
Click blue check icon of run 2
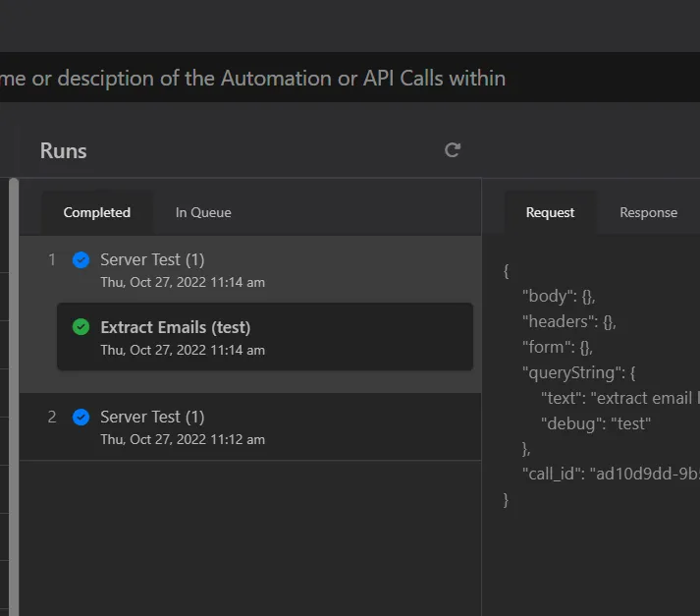point(81,418)
